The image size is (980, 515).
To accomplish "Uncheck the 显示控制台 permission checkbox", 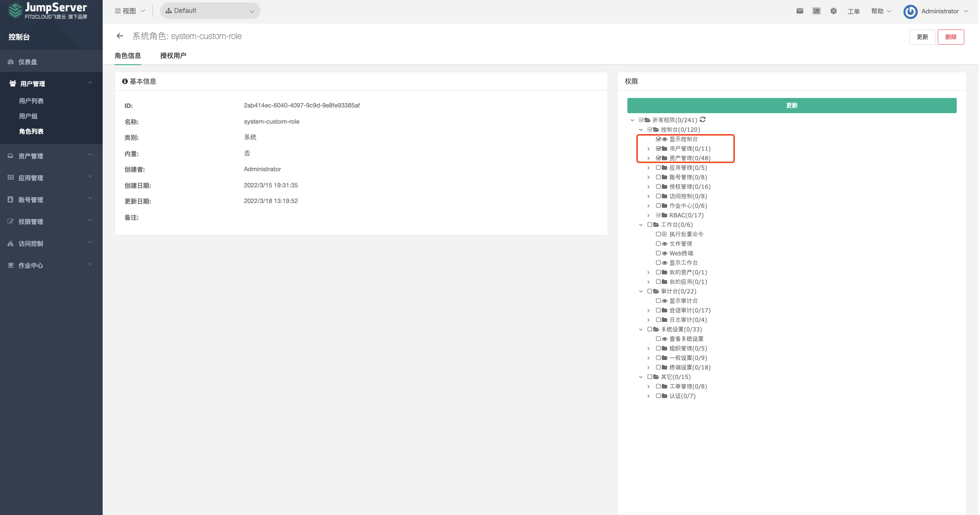I will click(x=658, y=139).
